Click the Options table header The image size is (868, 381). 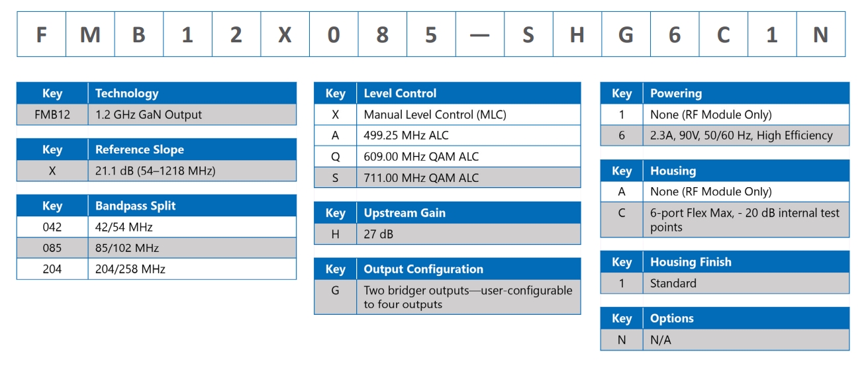pyautogui.click(x=746, y=318)
